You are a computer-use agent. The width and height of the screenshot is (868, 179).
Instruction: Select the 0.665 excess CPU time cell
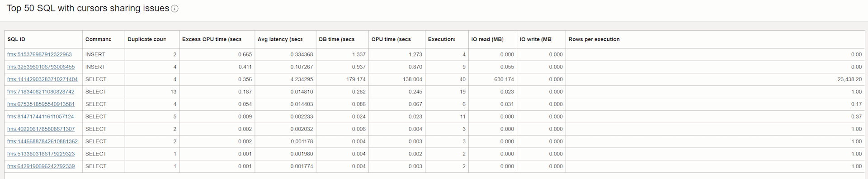(x=217, y=54)
